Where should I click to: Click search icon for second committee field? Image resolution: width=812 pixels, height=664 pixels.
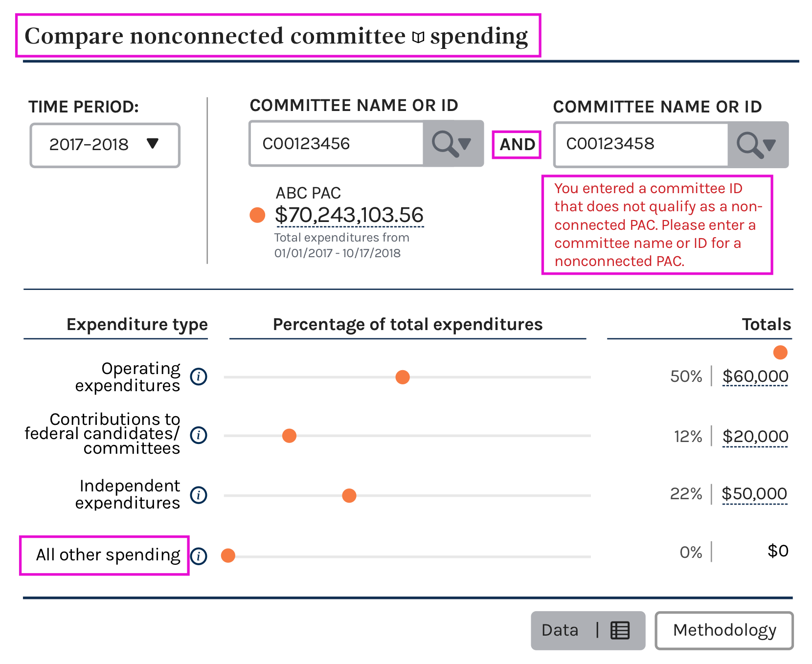click(x=749, y=145)
